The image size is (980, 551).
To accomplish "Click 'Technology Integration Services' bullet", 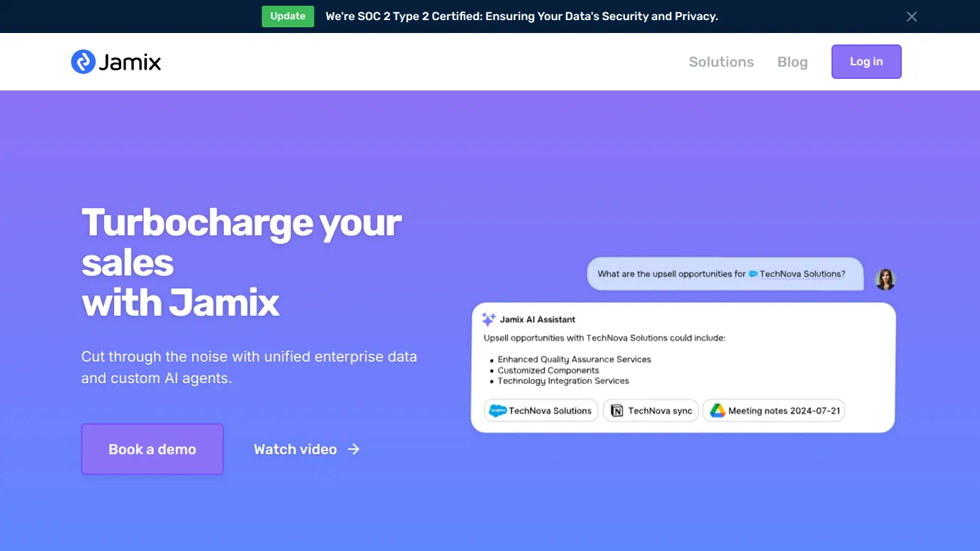I will pyautogui.click(x=563, y=381).
